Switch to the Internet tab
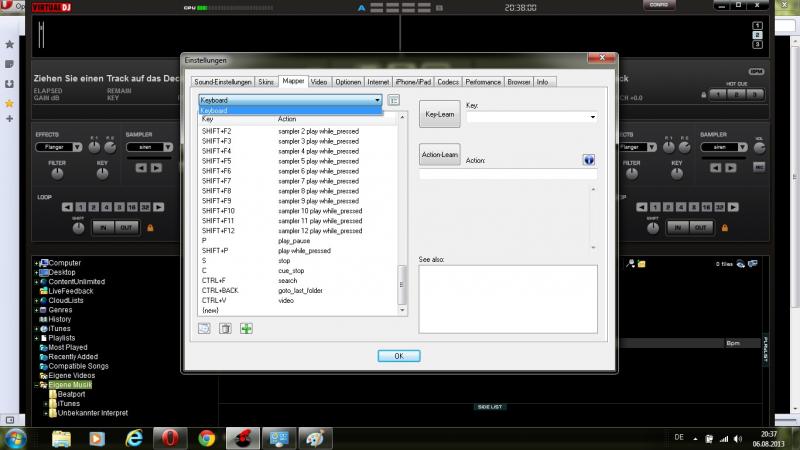Image resolution: width=800 pixels, height=450 pixels. pos(378,82)
